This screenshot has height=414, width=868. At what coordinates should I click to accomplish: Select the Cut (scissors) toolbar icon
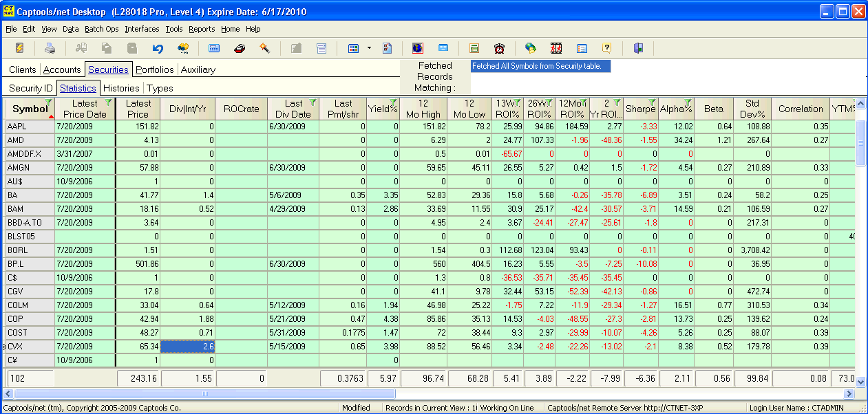(x=81, y=48)
